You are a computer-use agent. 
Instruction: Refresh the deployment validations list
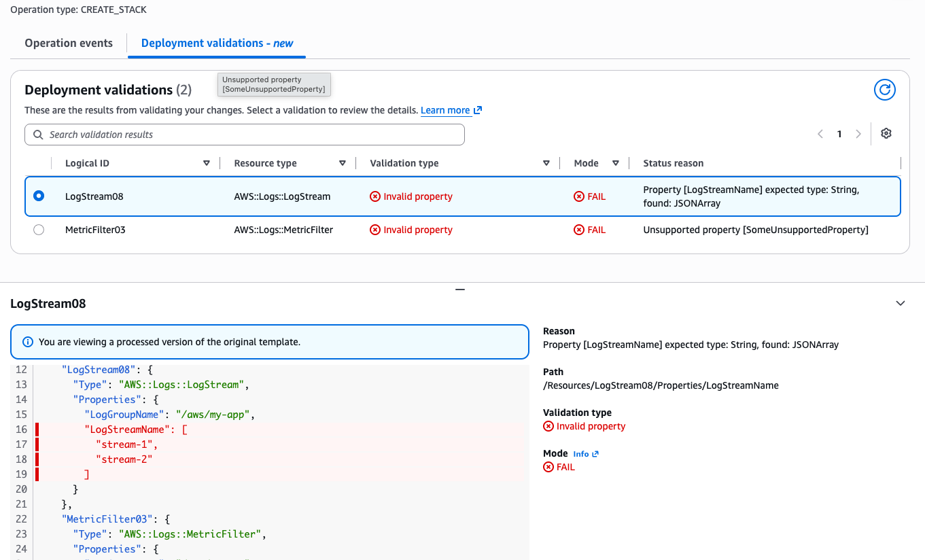(x=884, y=90)
